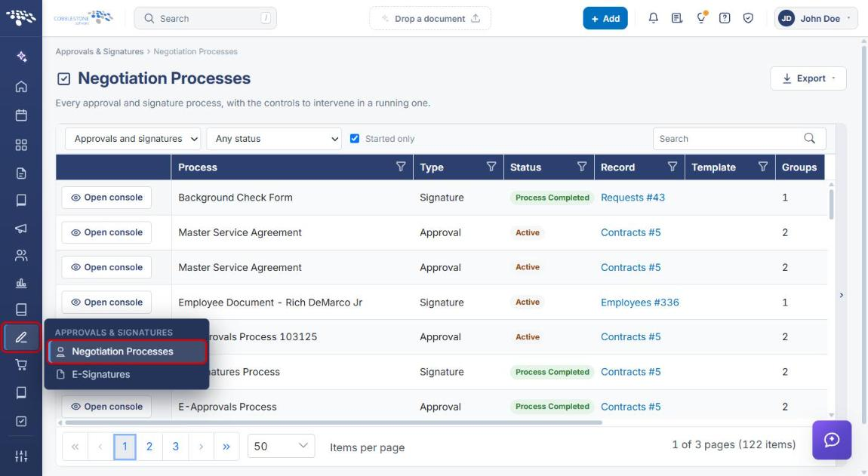868x476 pixels.
Task: Open console for Background Check Form
Action: click(106, 198)
